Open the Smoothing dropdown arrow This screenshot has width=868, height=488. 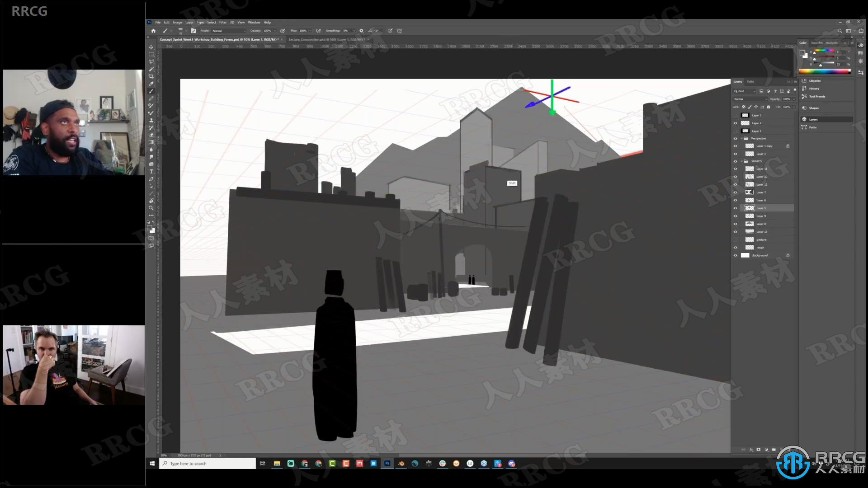(x=354, y=31)
